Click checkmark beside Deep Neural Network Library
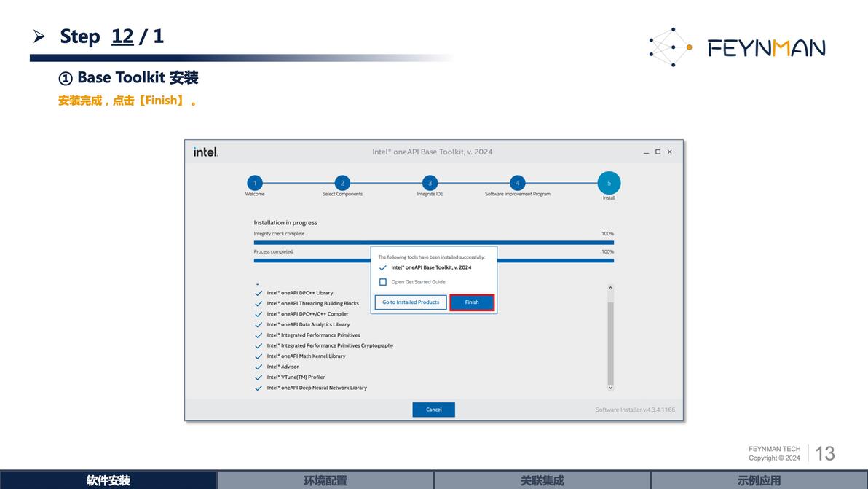Image resolution: width=868 pixels, height=489 pixels. tap(259, 388)
